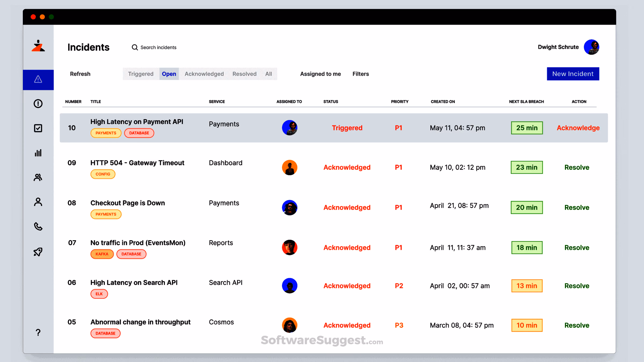Click the Search API service cell

[x=225, y=283]
